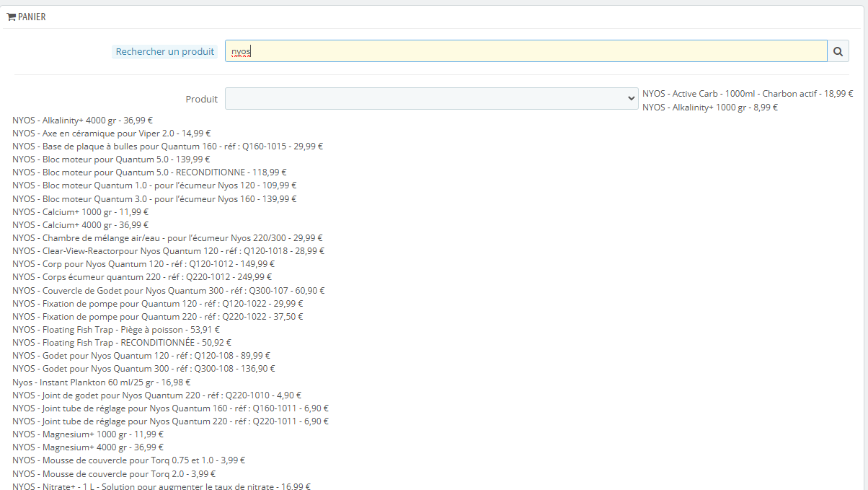Click the product search field containing nyos
The image size is (868, 490).
coord(526,51)
